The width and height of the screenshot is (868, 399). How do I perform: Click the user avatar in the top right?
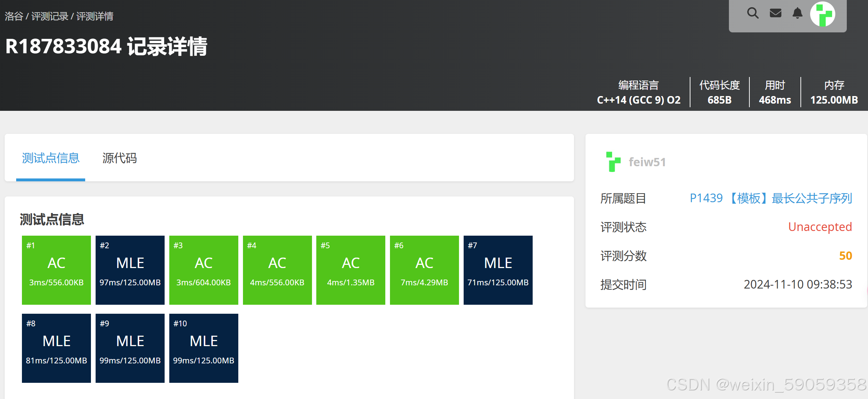click(823, 14)
